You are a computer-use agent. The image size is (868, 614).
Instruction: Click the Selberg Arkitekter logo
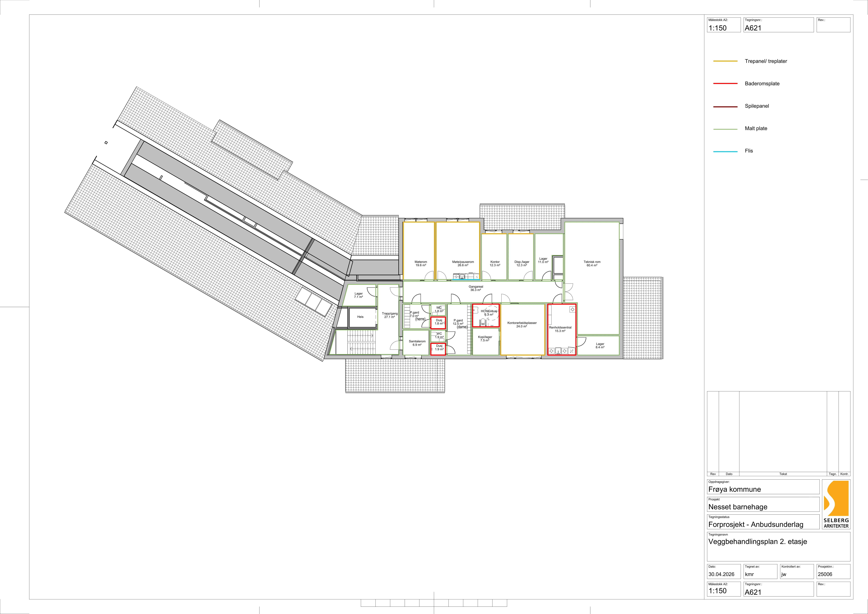(836, 504)
